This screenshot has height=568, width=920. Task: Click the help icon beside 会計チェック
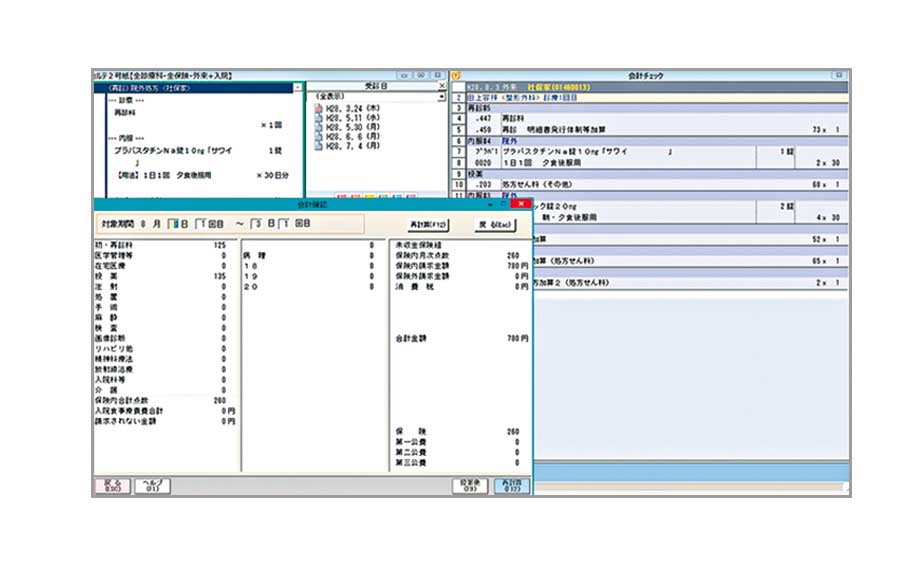456,75
